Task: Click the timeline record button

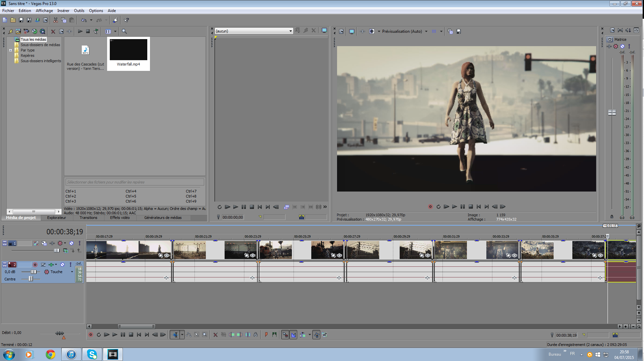Action: [x=90, y=335]
